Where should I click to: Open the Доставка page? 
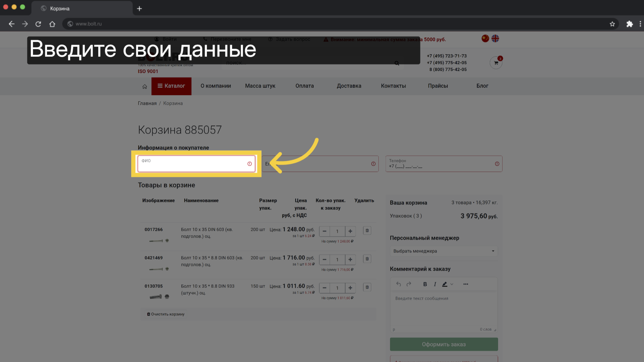(349, 86)
